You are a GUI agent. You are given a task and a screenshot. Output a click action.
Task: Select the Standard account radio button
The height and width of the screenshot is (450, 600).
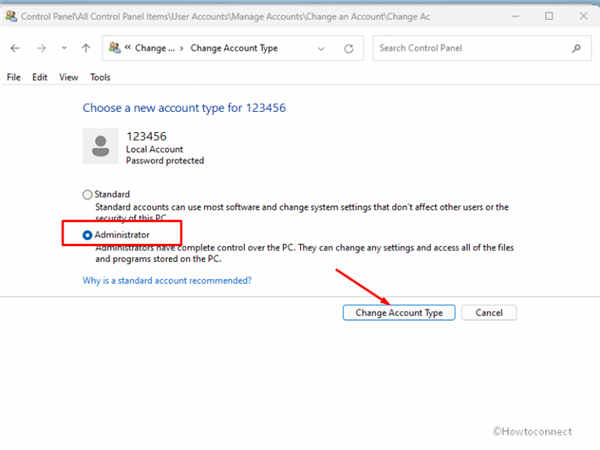click(x=88, y=194)
